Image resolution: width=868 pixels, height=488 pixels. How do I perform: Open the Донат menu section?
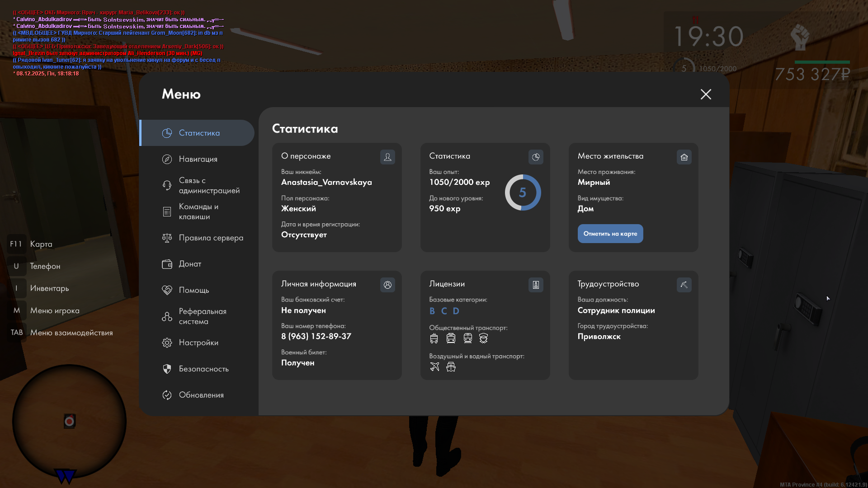(190, 264)
